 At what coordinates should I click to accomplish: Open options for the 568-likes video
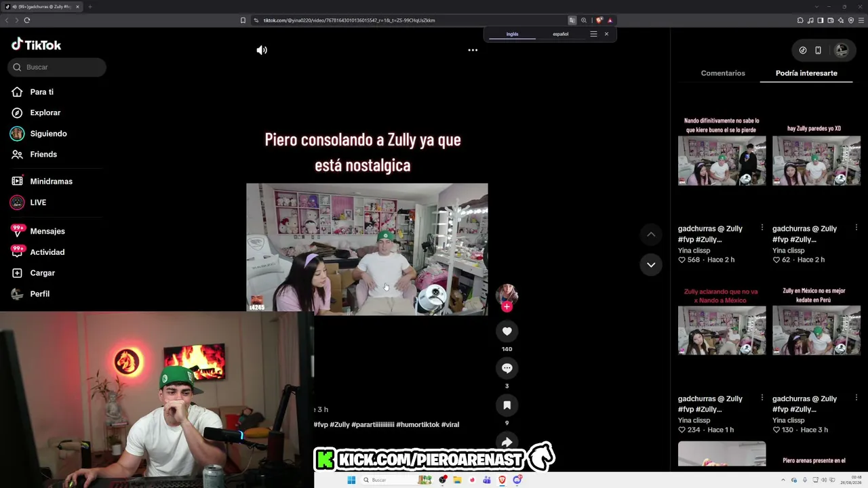coord(762,228)
